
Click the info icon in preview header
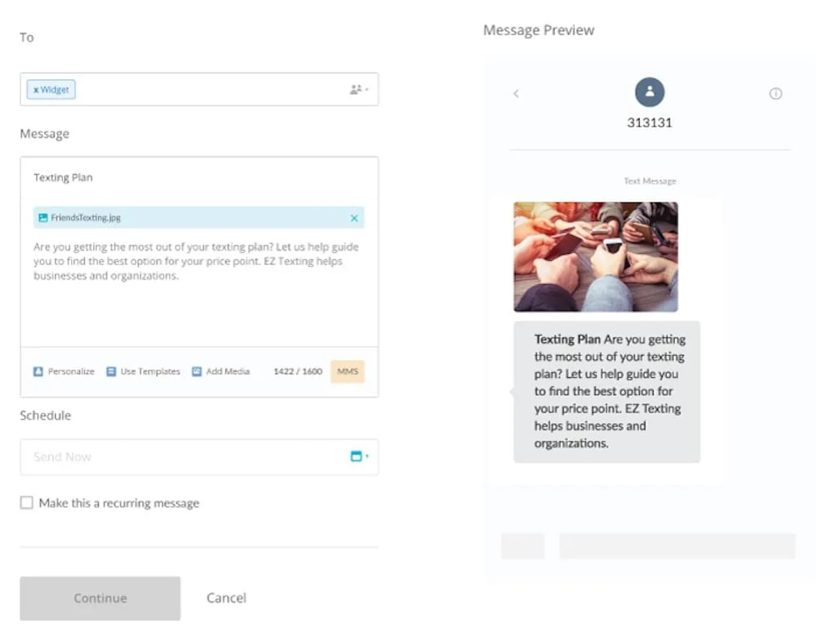pos(775,94)
